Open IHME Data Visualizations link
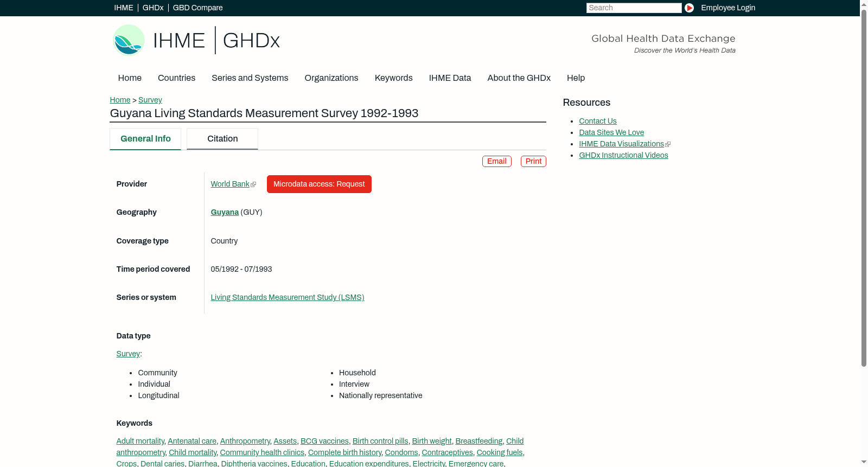The image size is (868, 467). pyautogui.click(x=622, y=144)
